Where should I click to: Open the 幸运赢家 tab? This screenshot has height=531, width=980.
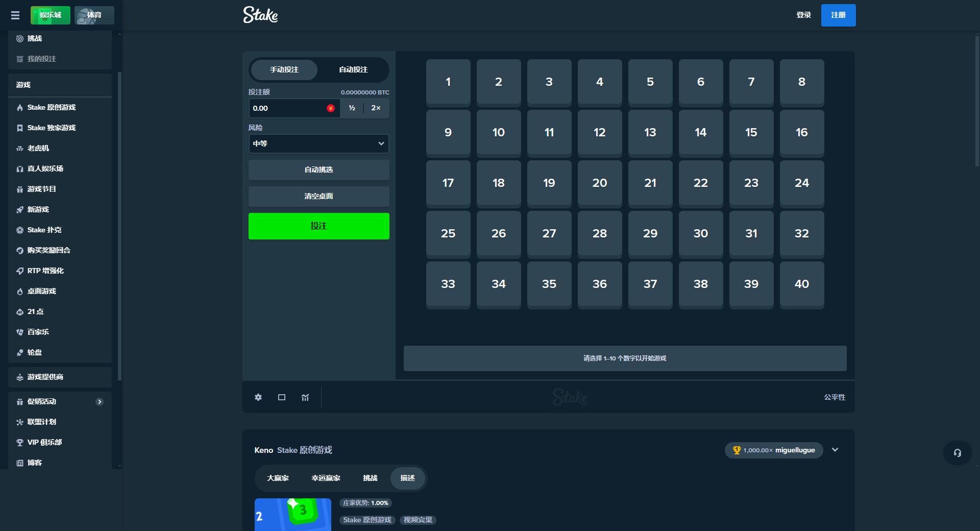tap(326, 478)
